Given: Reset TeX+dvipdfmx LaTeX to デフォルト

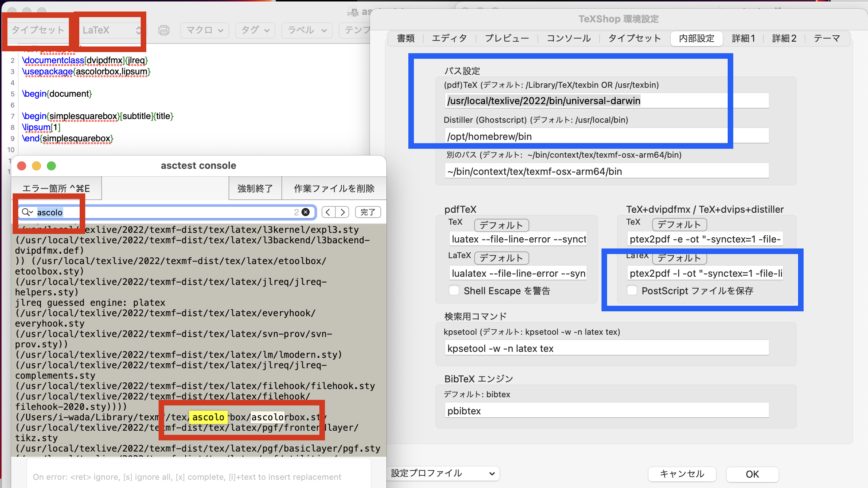Looking at the screenshot, I should pyautogui.click(x=679, y=258).
